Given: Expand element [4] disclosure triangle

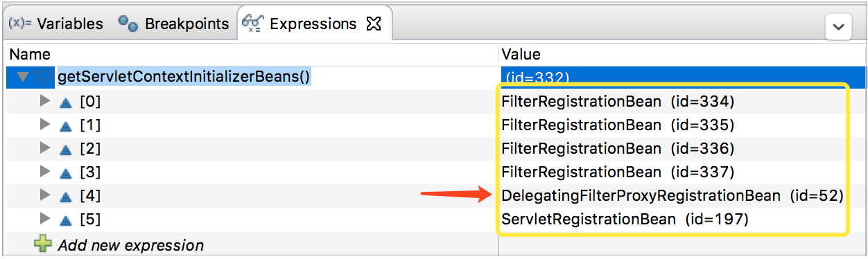Looking at the screenshot, I should 46,195.
